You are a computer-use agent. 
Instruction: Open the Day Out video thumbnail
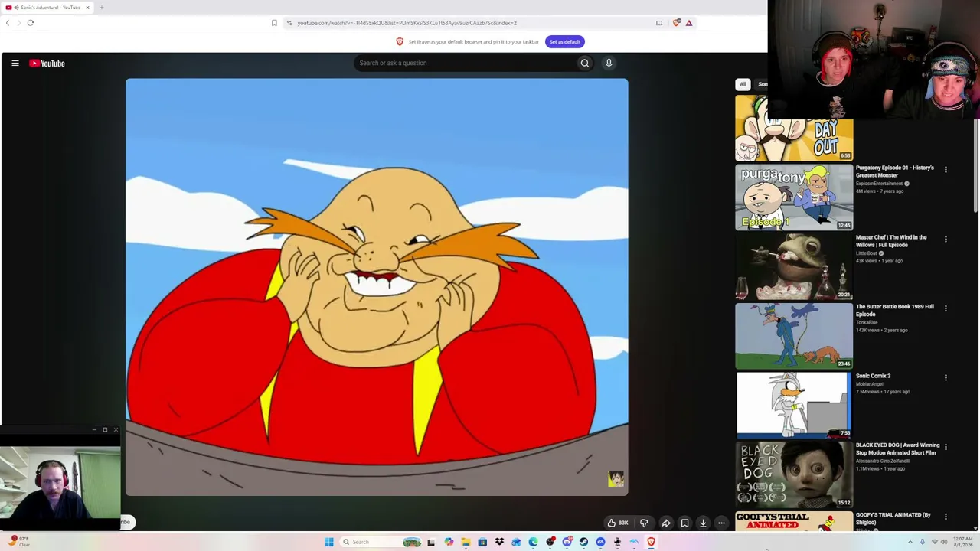(x=794, y=128)
